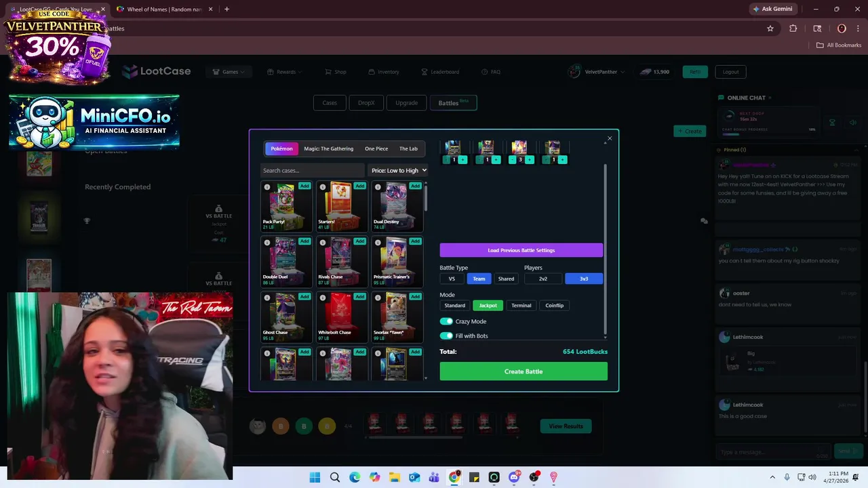
Task: Increase quantity of selected case showing 3
Action: pos(529,160)
